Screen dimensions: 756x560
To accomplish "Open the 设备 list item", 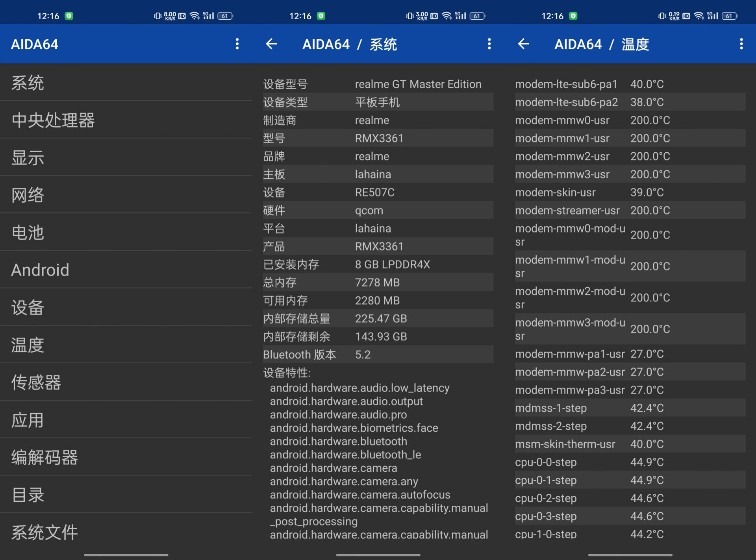I will pyautogui.click(x=126, y=307).
